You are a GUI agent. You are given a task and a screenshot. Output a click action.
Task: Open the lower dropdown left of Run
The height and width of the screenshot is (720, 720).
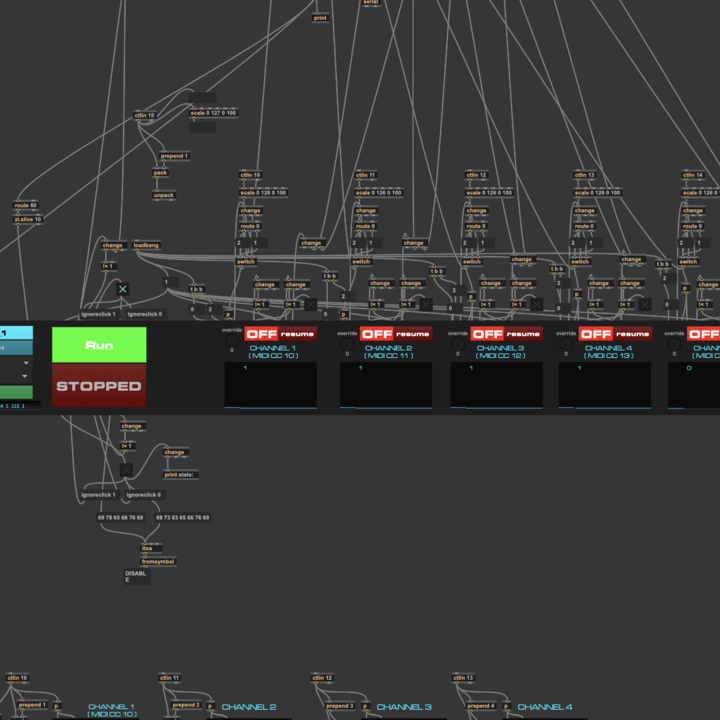coord(16,377)
